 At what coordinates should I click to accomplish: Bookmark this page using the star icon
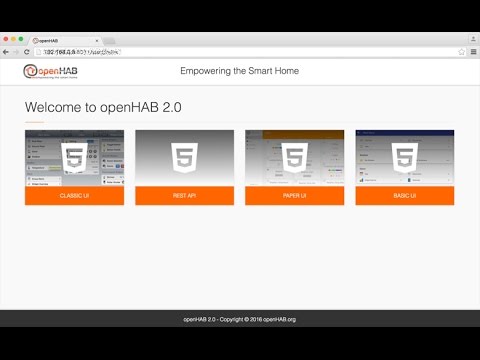click(x=461, y=52)
